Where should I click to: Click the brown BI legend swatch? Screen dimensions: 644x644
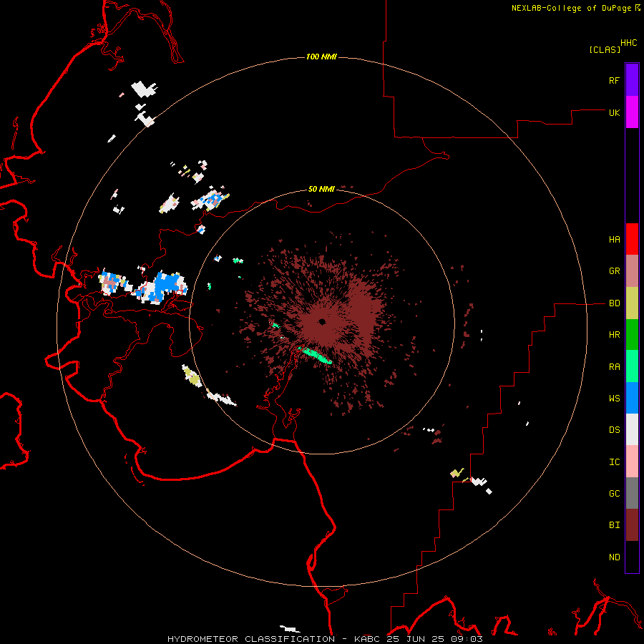632,525
